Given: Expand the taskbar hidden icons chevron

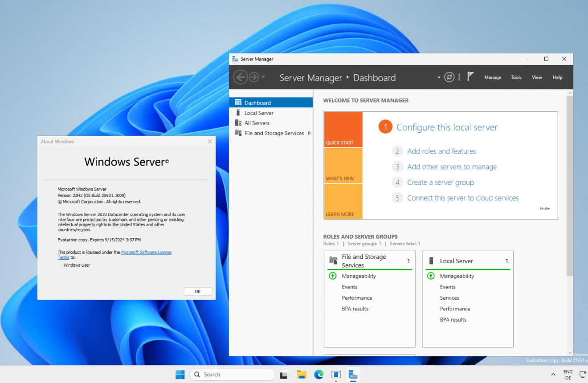Looking at the screenshot, I should point(553,374).
